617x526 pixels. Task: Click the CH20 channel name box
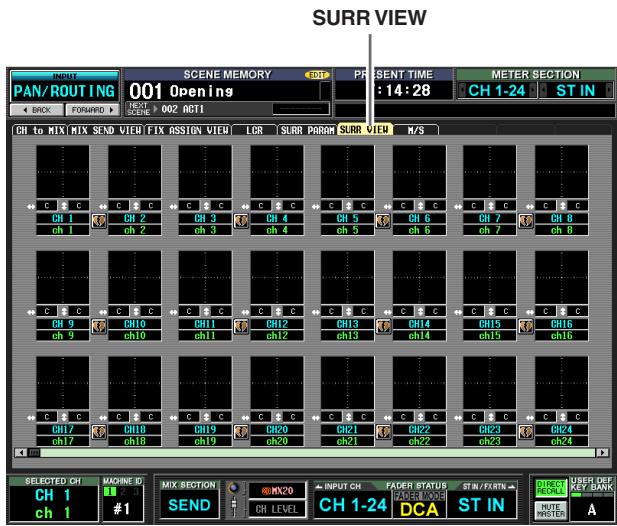(x=277, y=429)
